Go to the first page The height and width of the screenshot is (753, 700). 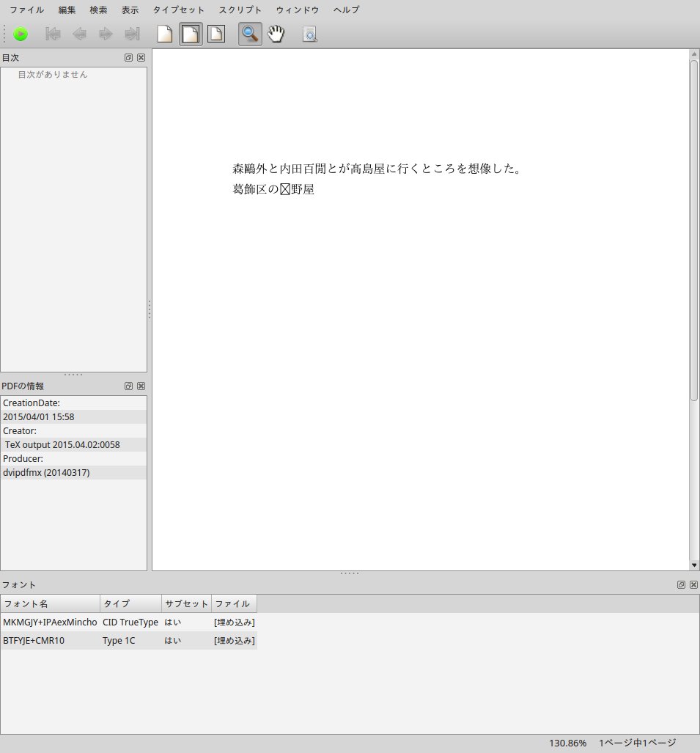pyautogui.click(x=53, y=34)
